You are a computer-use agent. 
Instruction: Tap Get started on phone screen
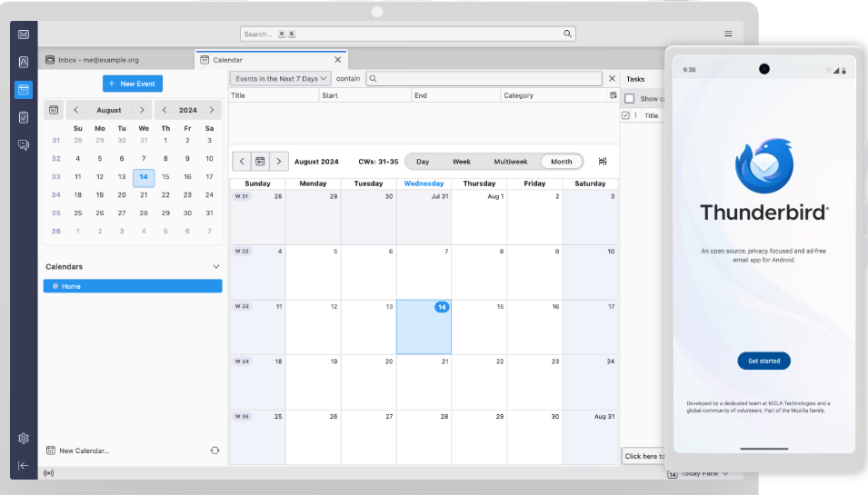(763, 361)
